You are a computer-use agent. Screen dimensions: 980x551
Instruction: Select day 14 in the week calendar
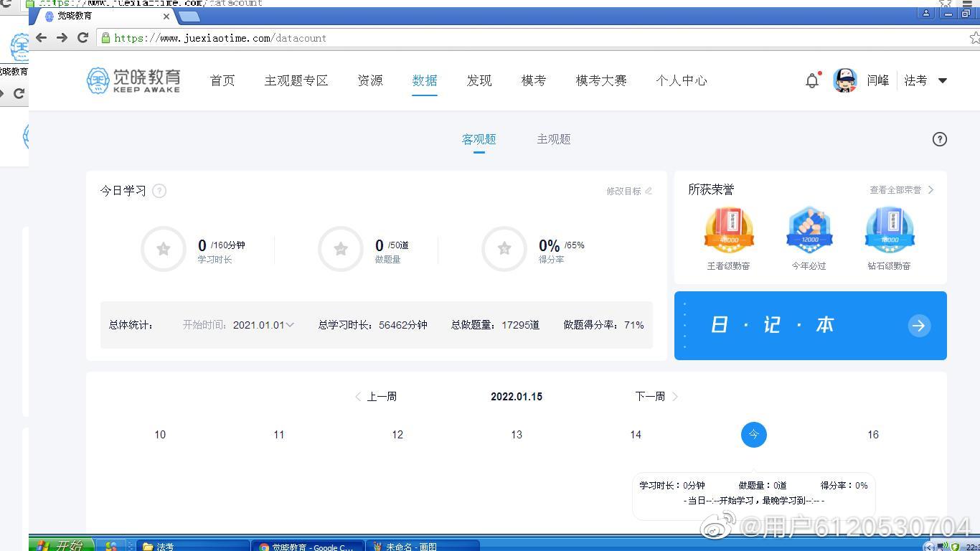(x=636, y=435)
